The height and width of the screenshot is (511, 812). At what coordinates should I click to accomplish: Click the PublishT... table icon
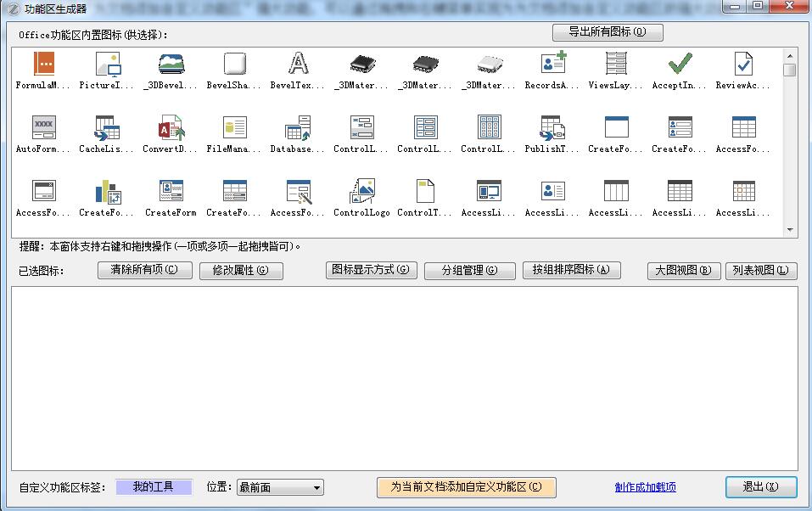[x=552, y=127]
